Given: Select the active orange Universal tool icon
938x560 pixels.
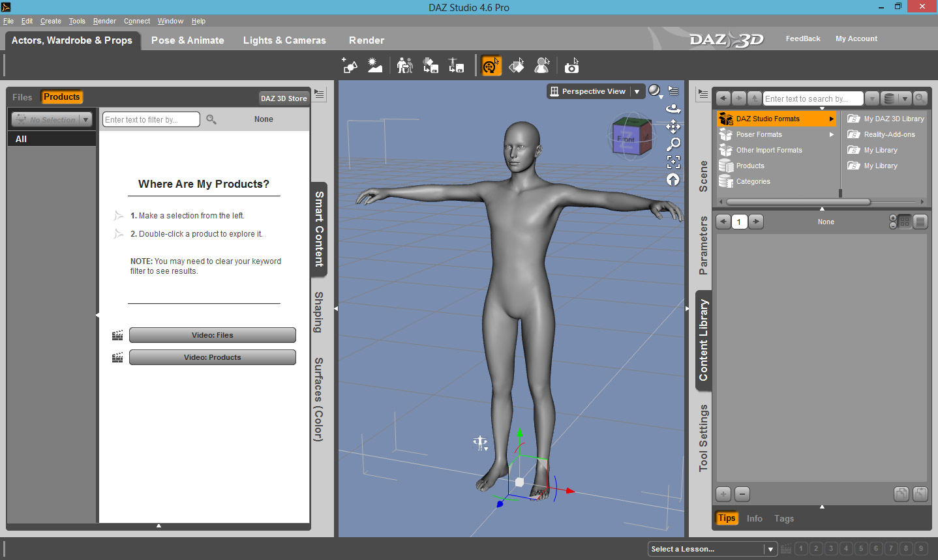Looking at the screenshot, I should point(491,66).
